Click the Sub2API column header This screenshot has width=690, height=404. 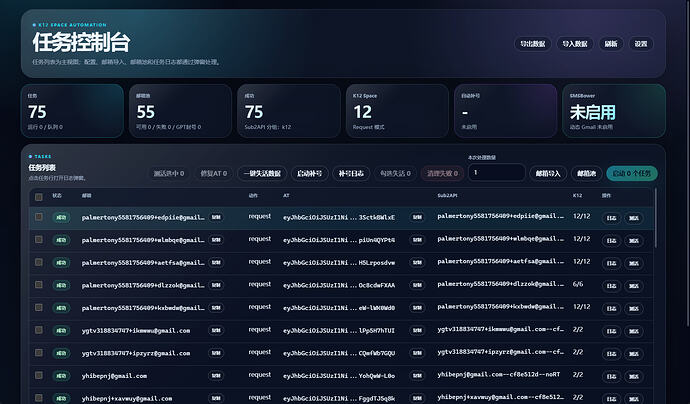click(x=447, y=195)
